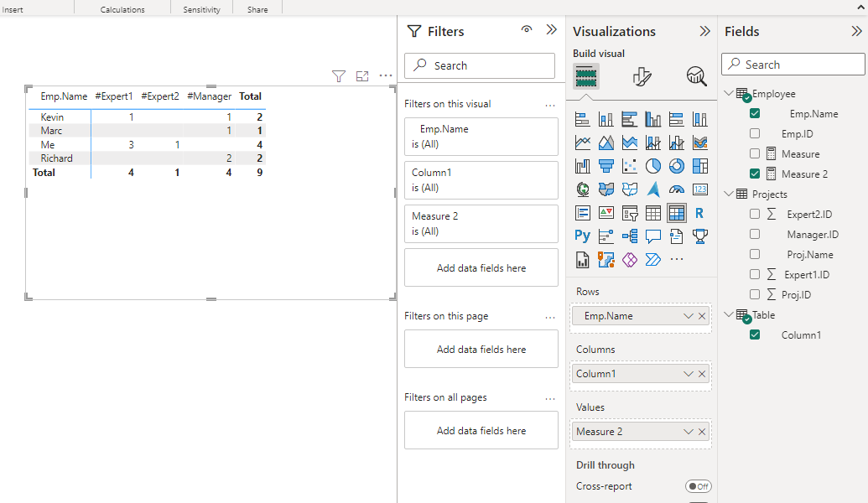The image size is (868, 503).
Task: Check the Expert2.ID field
Action: click(x=755, y=214)
